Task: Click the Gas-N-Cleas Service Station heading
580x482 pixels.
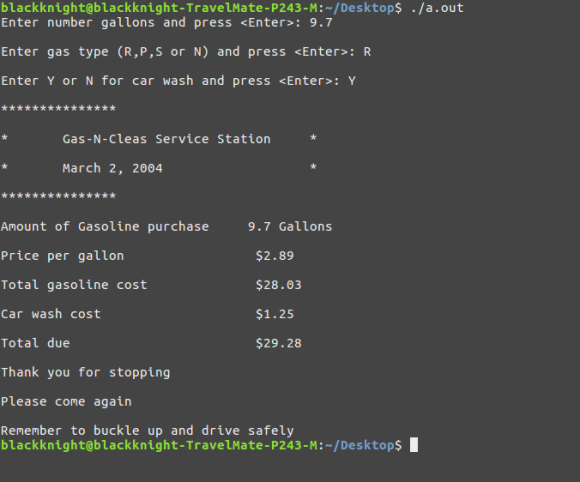Action: tap(166, 139)
